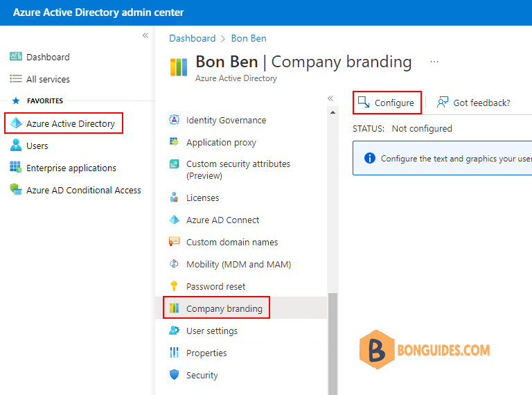Click the User settings gear icon

(x=174, y=330)
